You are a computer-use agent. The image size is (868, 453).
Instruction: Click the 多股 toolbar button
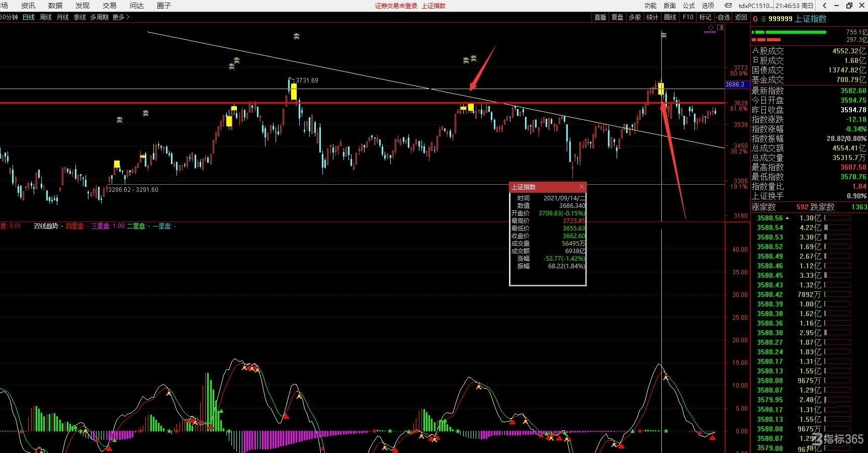coord(635,17)
